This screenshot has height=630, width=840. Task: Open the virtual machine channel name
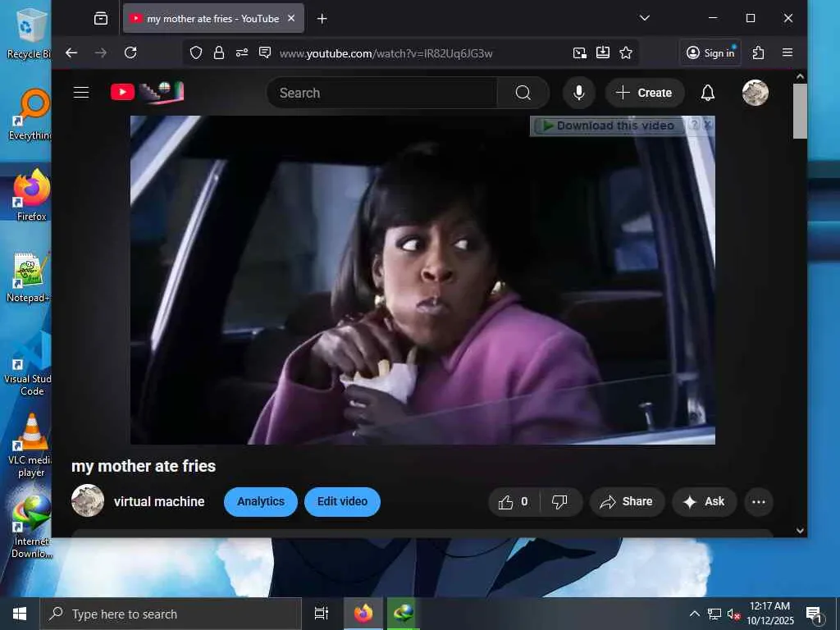point(159,501)
